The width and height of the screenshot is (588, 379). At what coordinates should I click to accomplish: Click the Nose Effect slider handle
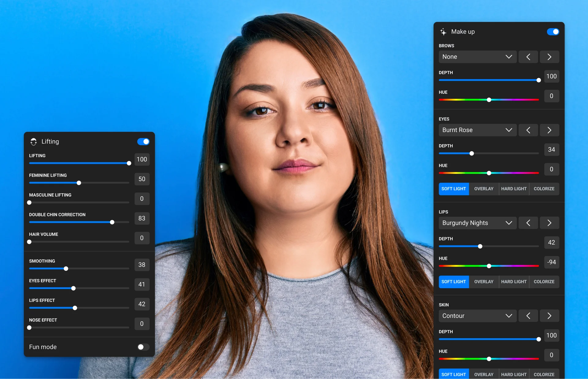click(x=29, y=327)
